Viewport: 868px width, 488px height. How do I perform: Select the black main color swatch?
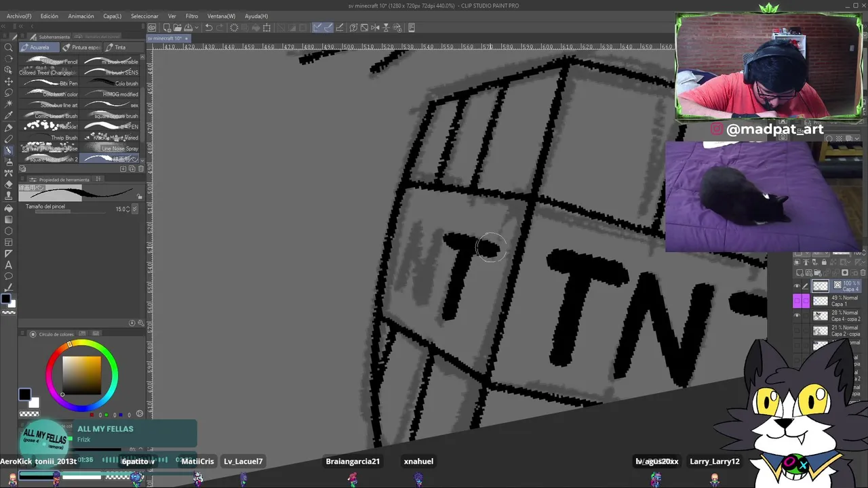click(24, 394)
